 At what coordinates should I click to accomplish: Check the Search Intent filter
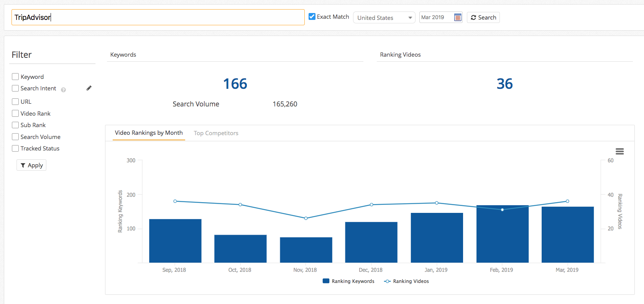[15, 88]
